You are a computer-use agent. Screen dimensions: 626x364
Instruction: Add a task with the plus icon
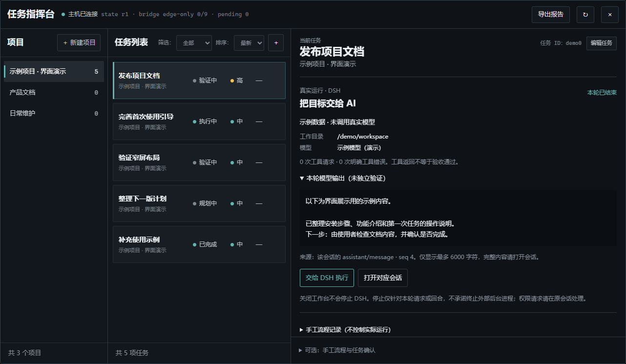[276, 43]
